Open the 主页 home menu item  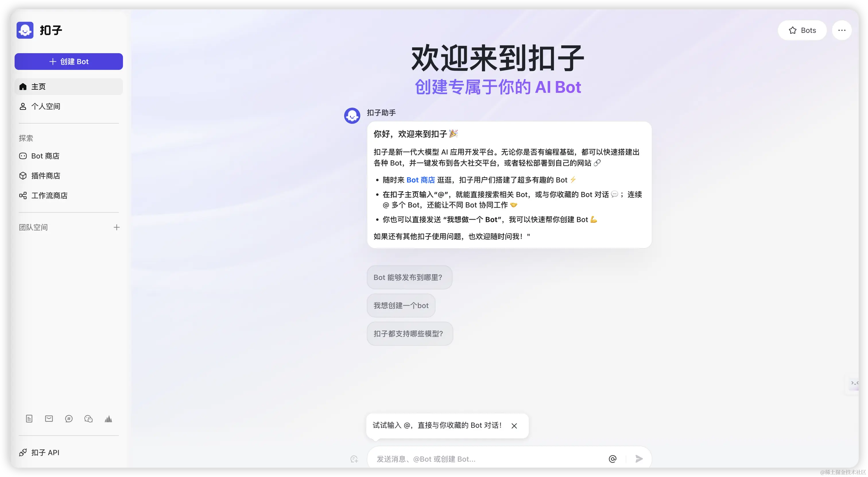pyautogui.click(x=69, y=87)
